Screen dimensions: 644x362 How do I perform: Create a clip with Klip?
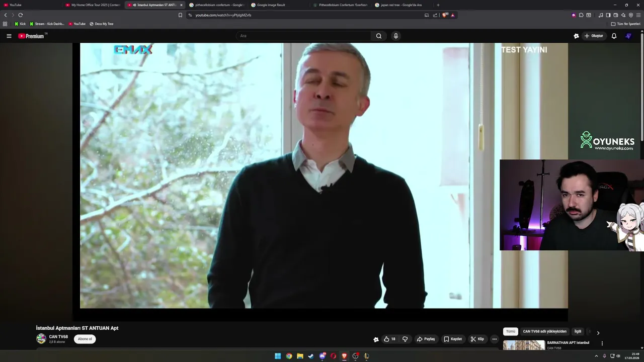coord(477,339)
